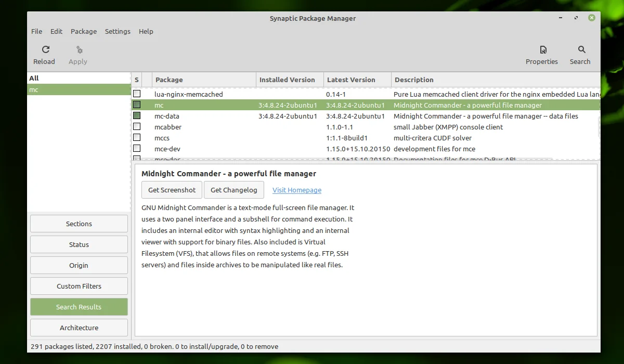The image size is (624, 364).
Task: Open Custom Filters view
Action: [x=79, y=286]
